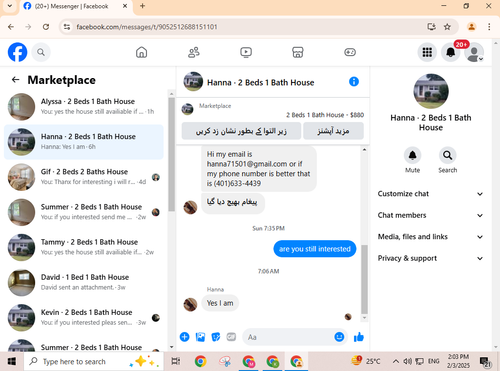The image size is (500, 371).
Task: Click the Aa message input field
Action: coord(288,337)
